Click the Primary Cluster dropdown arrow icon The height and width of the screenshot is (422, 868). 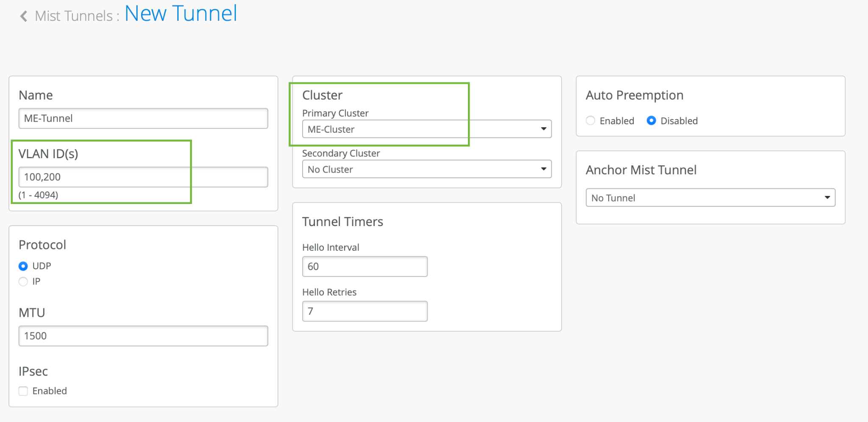(543, 129)
